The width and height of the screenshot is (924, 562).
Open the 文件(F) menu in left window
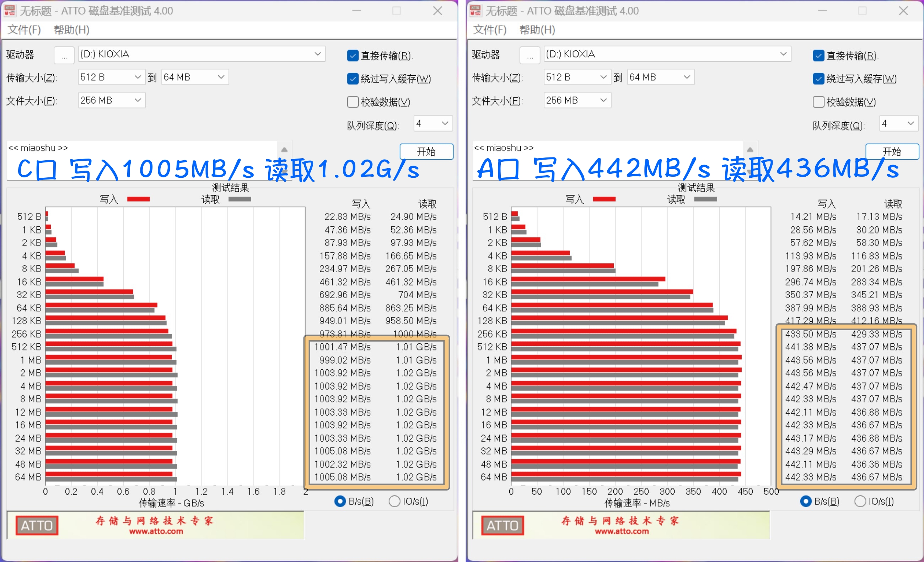point(23,30)
